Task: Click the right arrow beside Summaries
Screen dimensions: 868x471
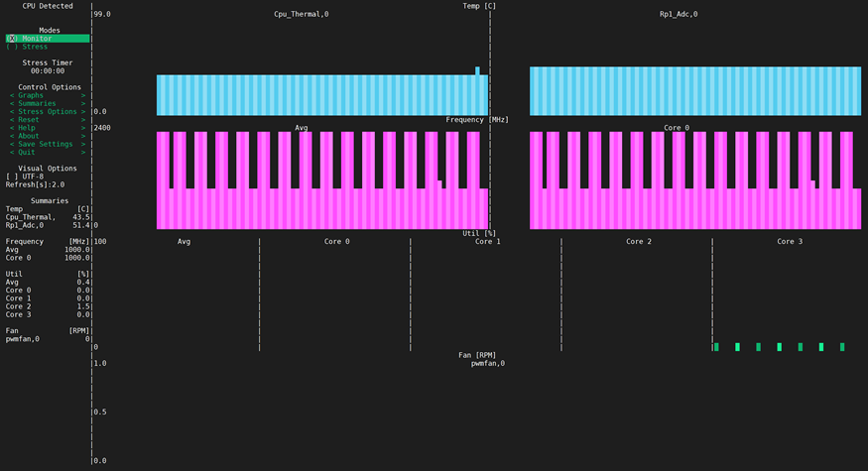Action: (x=82, y=103)
